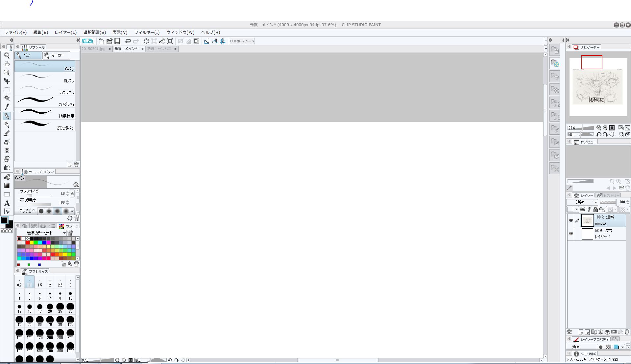Collapse the tool palette with its double arrow

point(12,40)
